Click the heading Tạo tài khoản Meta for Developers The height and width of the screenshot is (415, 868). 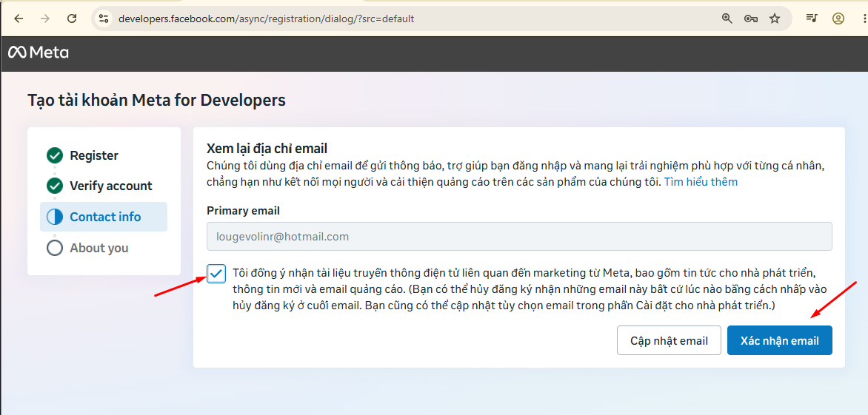[x=157, y=101]
